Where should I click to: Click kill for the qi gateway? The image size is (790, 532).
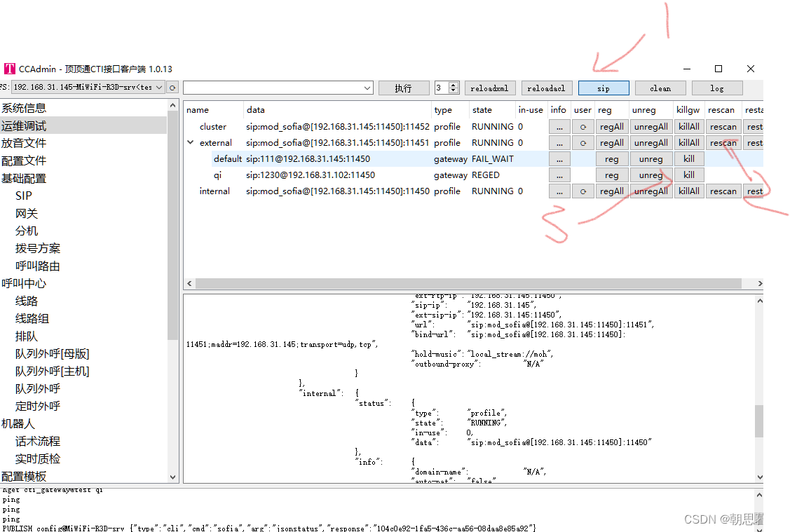(x=689, y=175)
